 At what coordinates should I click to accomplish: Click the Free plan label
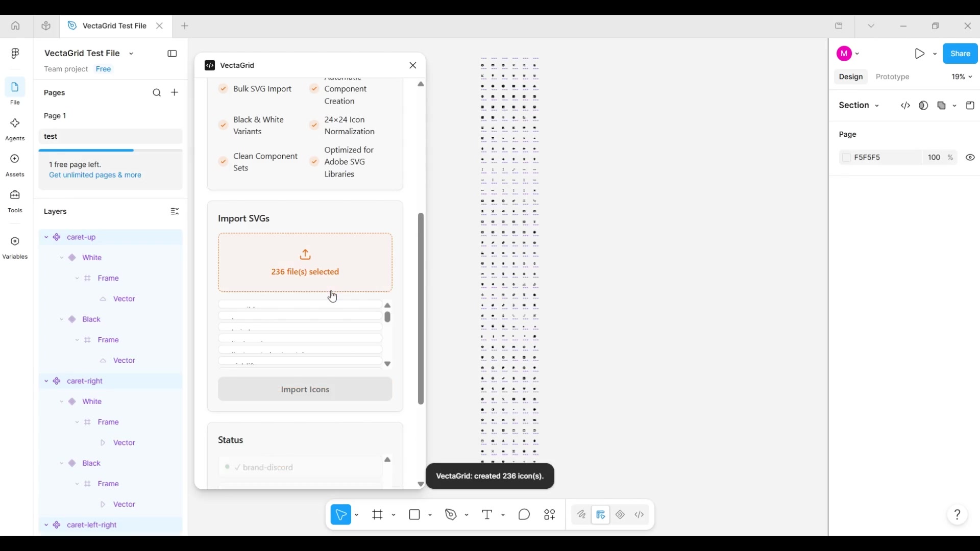coord(104,69)
